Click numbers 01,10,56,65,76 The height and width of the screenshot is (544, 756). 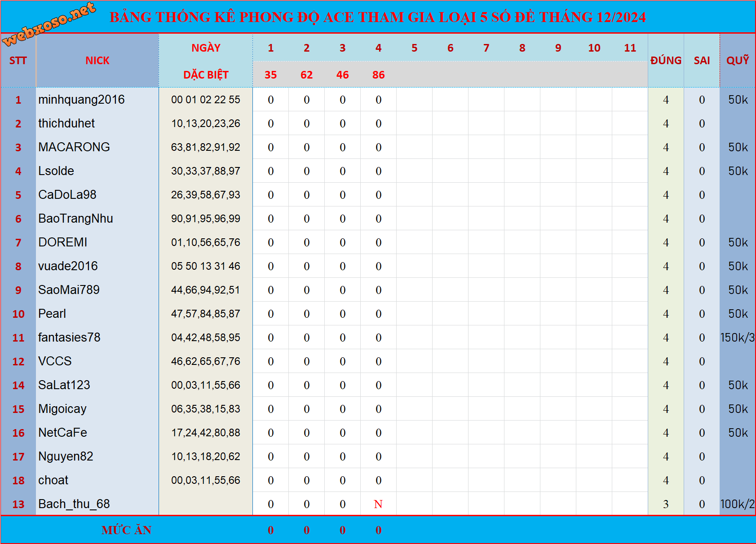(x=206, y=242)
